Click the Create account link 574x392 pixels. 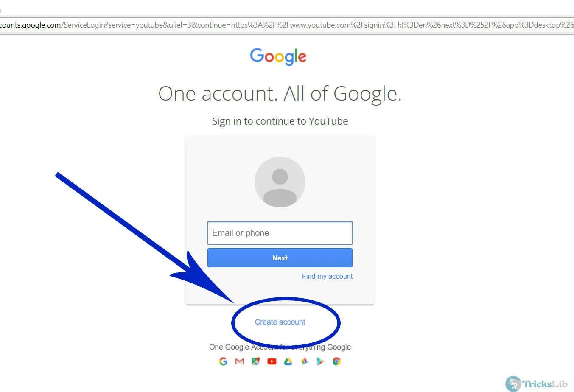pos(280,322)
